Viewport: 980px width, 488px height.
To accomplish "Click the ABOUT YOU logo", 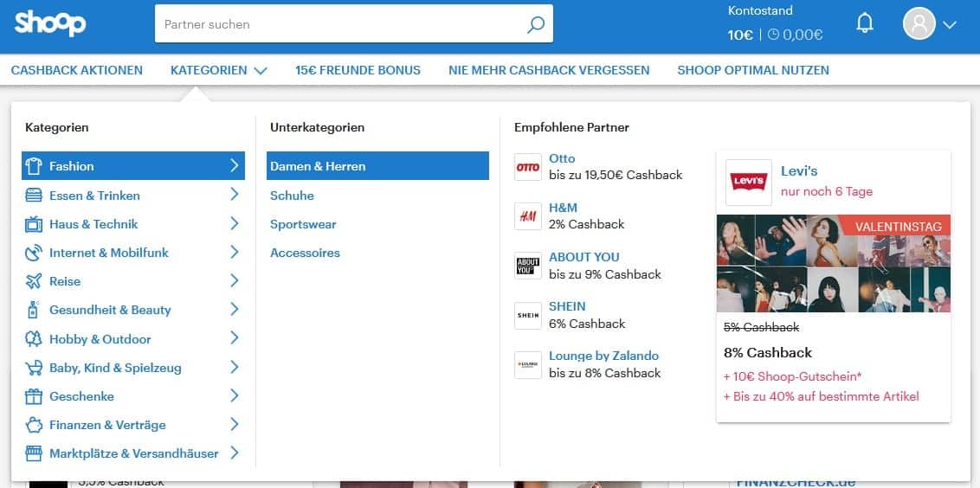I will click(x=528, y=266).
